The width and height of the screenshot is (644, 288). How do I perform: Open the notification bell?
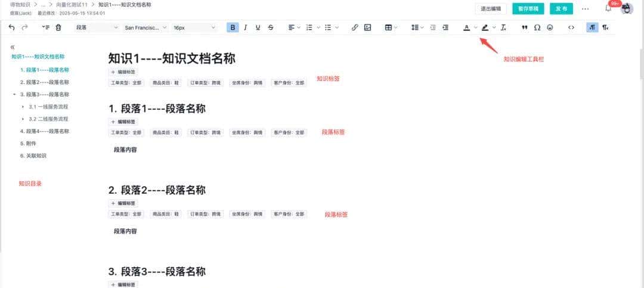pyautogui.click(x=608, y=8)
